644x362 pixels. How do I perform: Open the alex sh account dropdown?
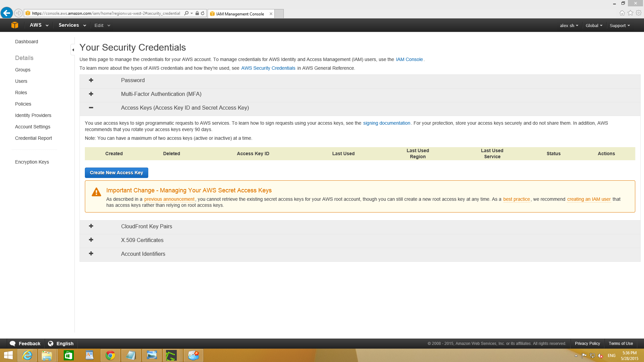tap(569, 25)
